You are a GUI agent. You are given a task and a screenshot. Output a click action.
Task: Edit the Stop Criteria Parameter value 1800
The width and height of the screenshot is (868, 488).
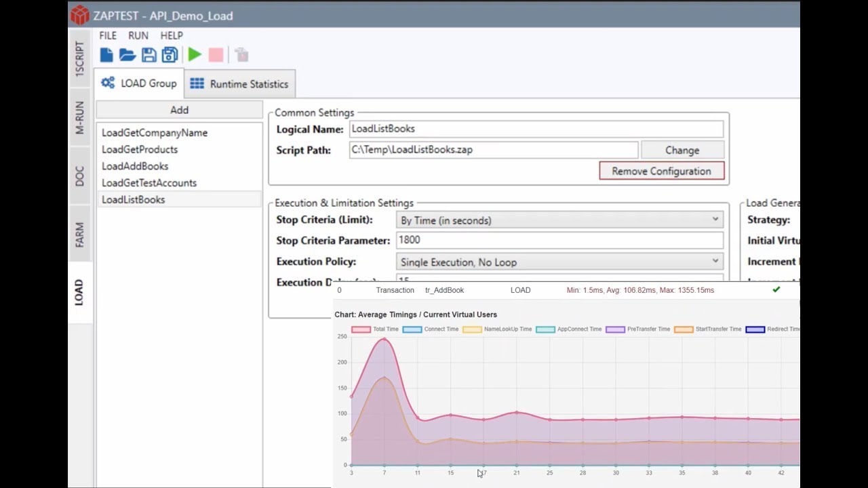(x=559, y=240)
